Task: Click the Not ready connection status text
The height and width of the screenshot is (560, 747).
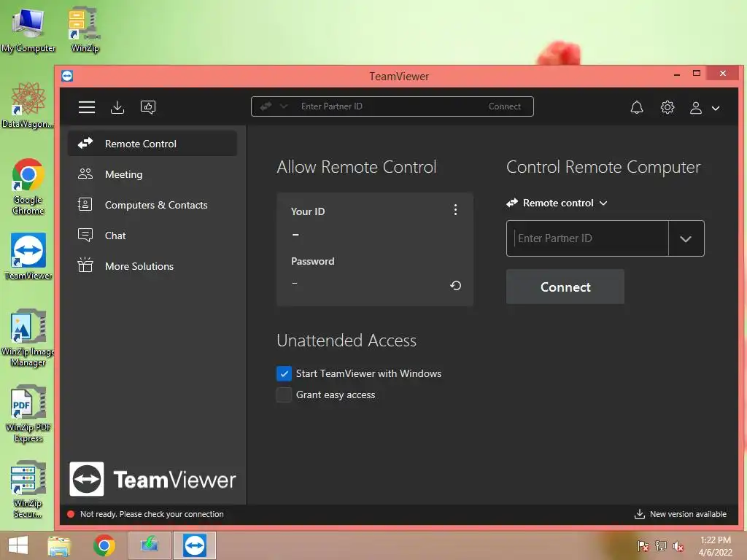Action: pyautogui.click(x=152, y=514)
